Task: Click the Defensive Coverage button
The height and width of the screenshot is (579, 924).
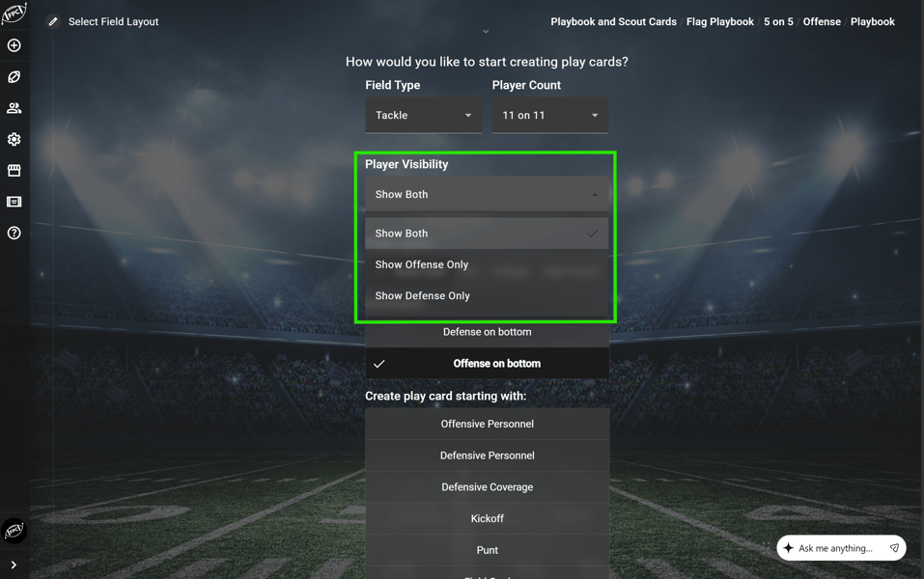Action: pos(487,486)
